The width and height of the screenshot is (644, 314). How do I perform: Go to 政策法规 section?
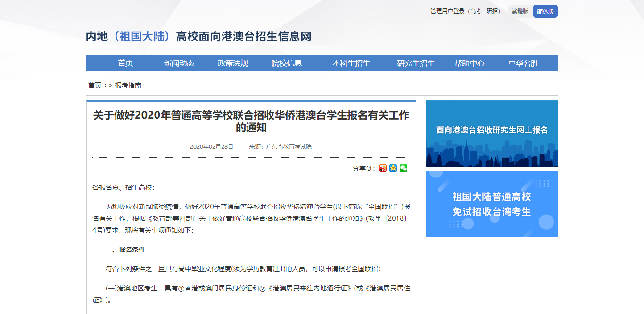(x=233, y=63)
